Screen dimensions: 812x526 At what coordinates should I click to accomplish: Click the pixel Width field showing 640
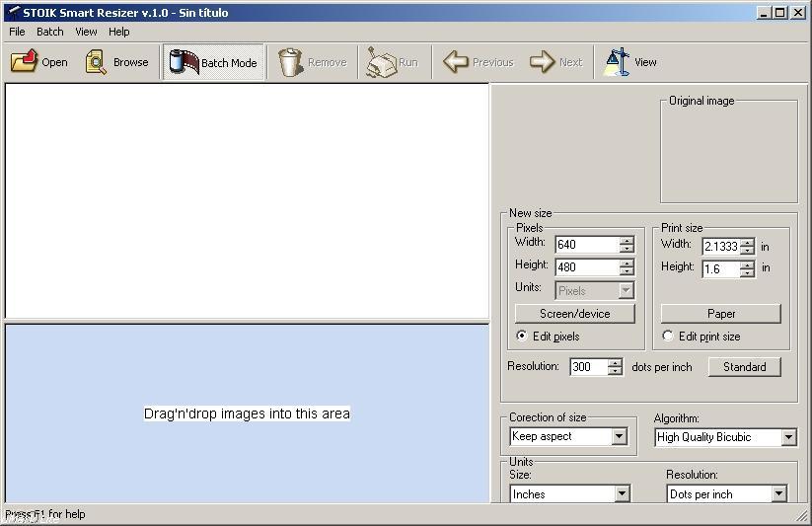[587, 245]
